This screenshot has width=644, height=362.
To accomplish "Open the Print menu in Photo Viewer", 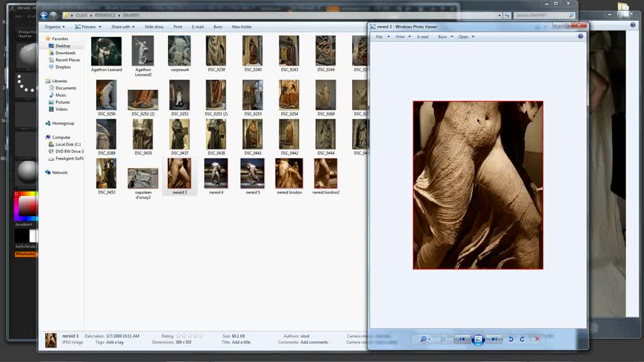I will (x=403, y=37).
